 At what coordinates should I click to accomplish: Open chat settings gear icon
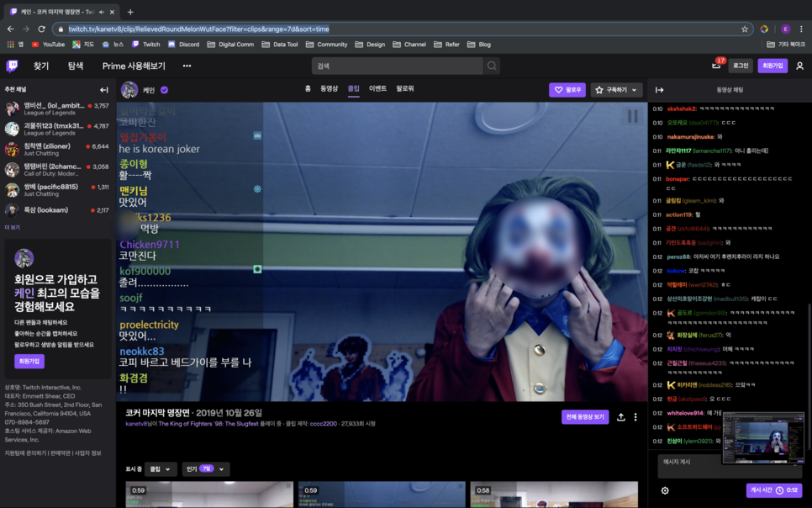665,490
